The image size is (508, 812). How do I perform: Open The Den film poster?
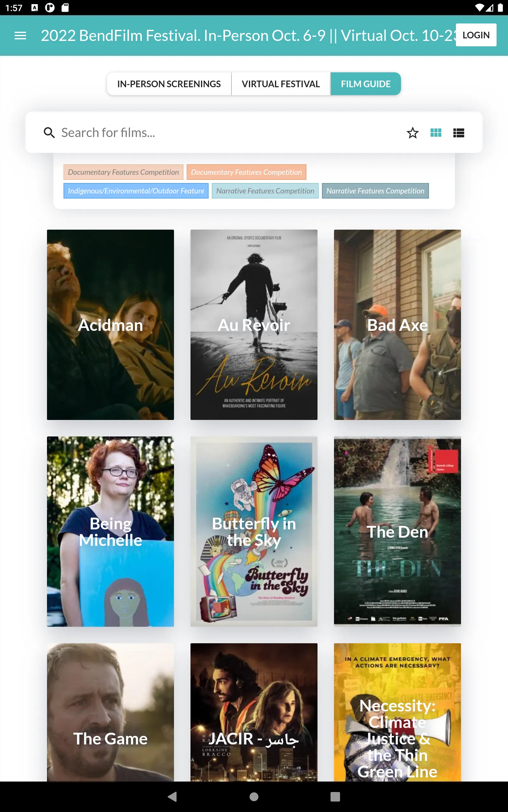[398, 532]
